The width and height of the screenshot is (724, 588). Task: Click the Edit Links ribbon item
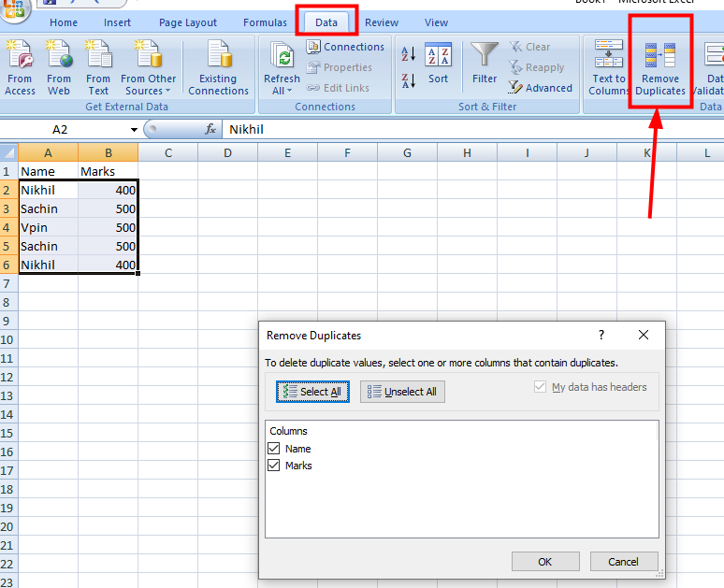pyautogui.click(x=338, y=88)
